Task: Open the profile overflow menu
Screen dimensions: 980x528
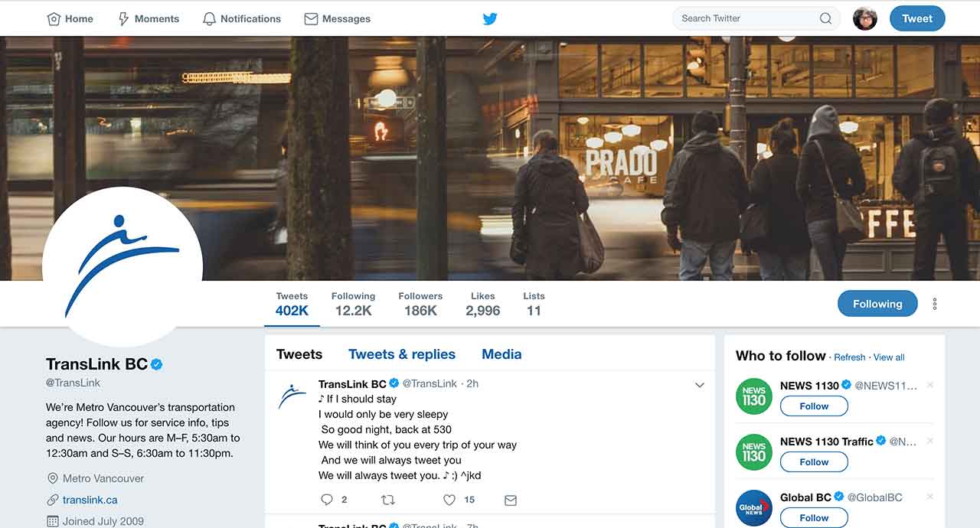Action: (x=934, y=303)
